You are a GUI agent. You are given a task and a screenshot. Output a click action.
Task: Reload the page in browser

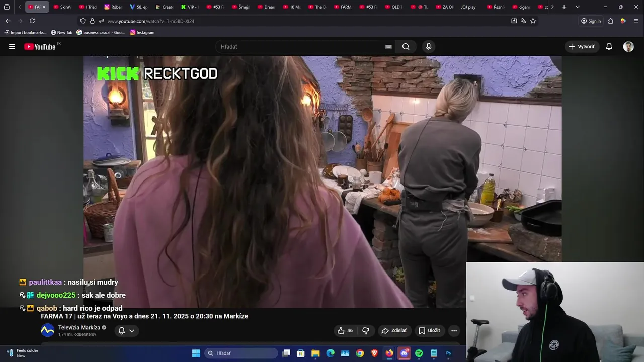click(x=32, y=21)
